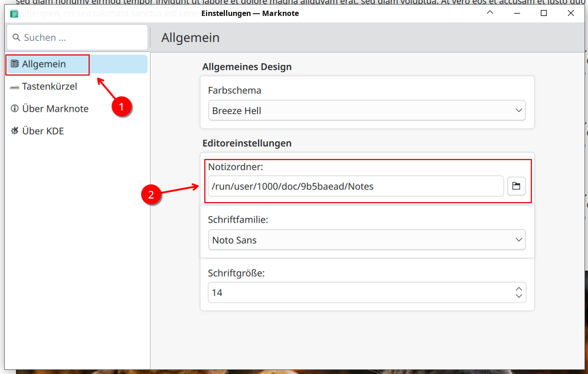Click the Marknote app icon in title bar
The height and width of the screenshot is (374, 588).
pyautogui.click(x=15, y=13)
